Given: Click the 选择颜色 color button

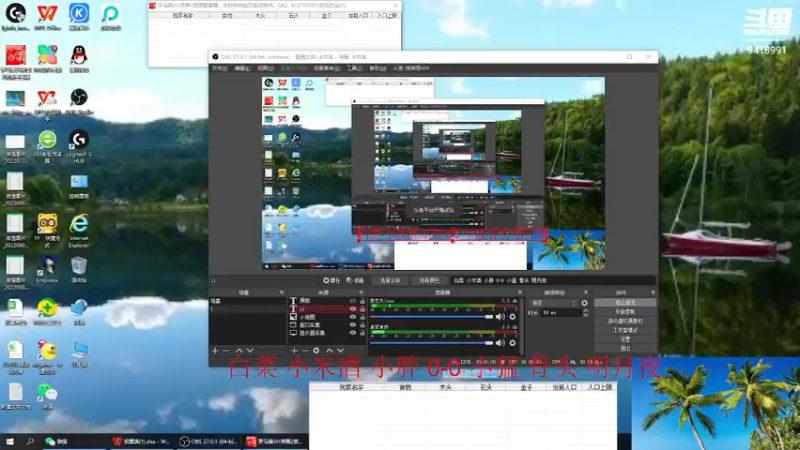Looking at the screenshot, I should (x=429, y=281).
